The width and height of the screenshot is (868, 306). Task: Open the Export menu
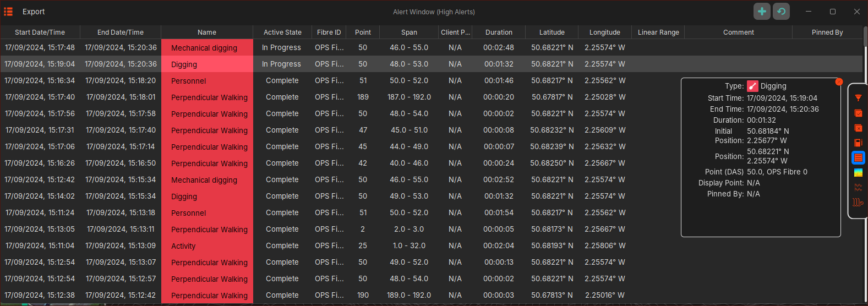pos(34,12)
